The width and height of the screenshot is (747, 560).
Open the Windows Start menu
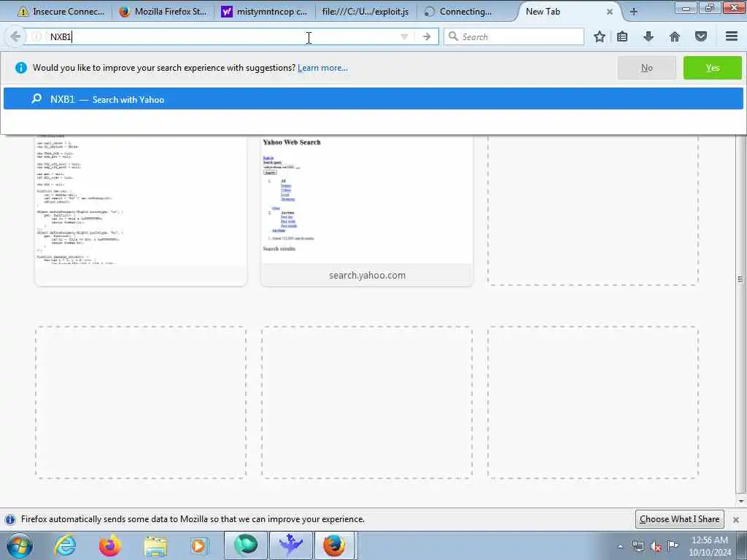tap(20, 545)
